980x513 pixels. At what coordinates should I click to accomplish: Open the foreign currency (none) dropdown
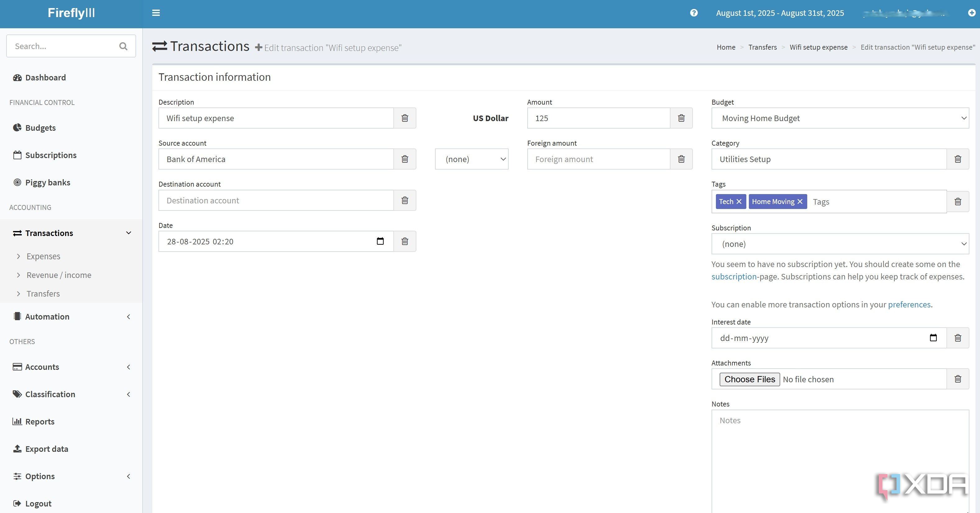pyautogui.click(x=472, y=159)
